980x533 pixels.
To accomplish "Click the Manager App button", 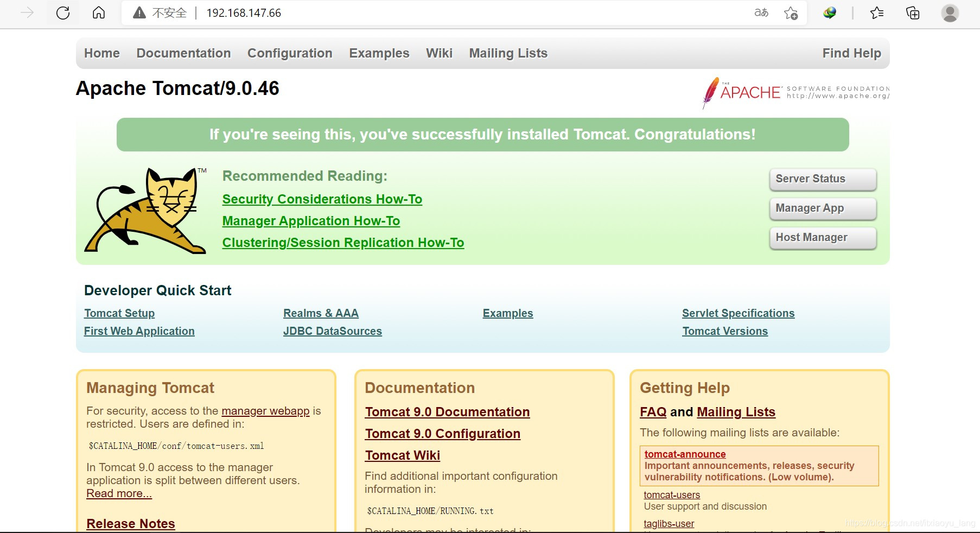I will tap(823, 208).
